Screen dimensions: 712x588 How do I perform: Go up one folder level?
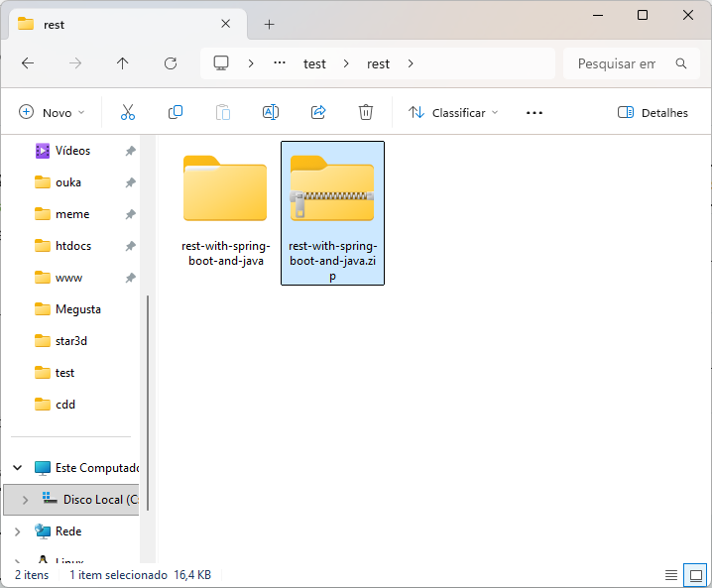pyautogui.click(x=123, y=63)
